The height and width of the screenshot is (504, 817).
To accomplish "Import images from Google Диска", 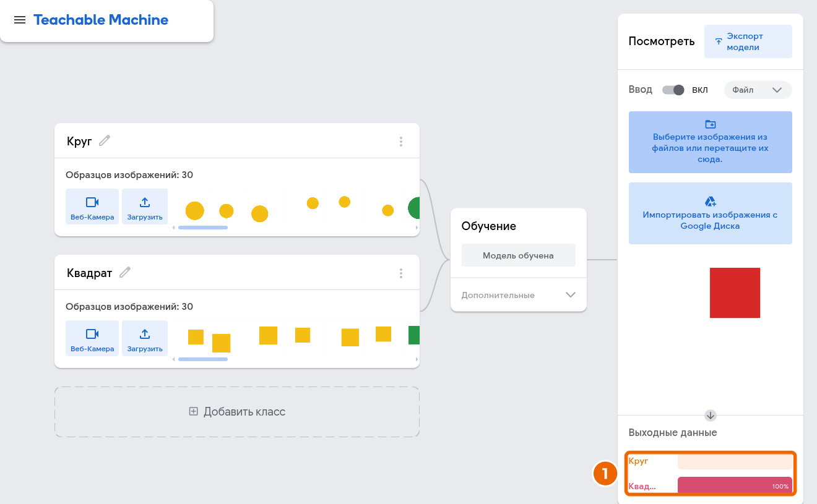I will click(711, 213).
